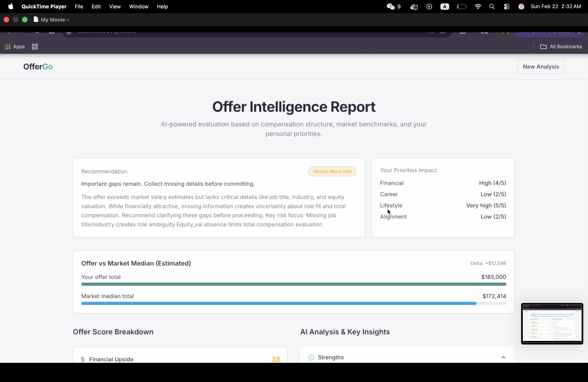Click the Apple menu icon
The height and width of the screenshot is (382, 588).
[x=11, y=6]
